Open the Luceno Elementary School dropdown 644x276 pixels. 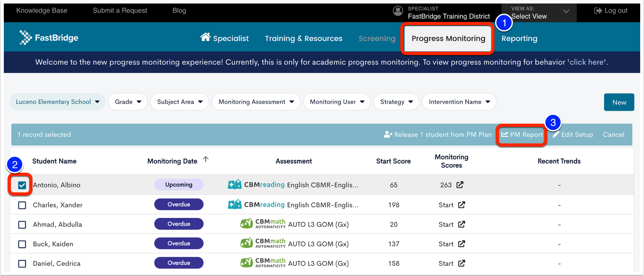click(58, 102)
